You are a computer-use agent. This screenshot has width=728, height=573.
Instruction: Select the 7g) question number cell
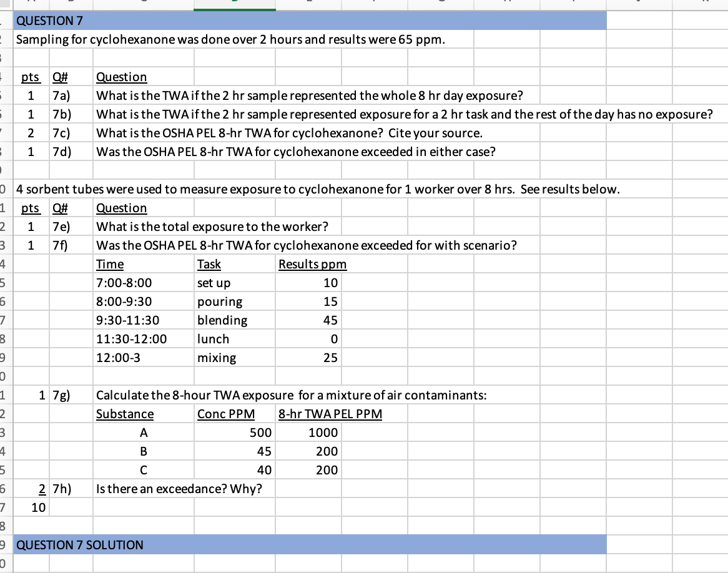71,395
